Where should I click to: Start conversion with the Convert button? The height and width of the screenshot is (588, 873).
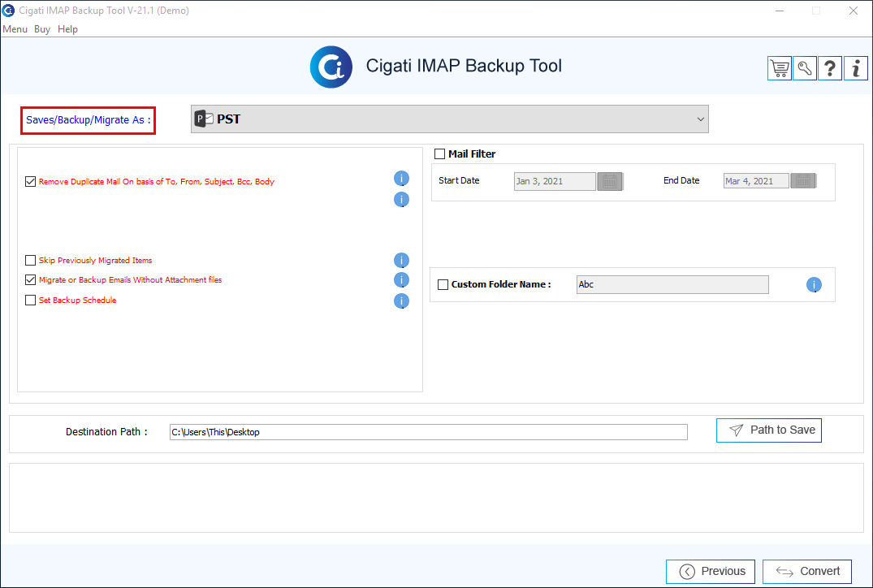tap(806, 571)
